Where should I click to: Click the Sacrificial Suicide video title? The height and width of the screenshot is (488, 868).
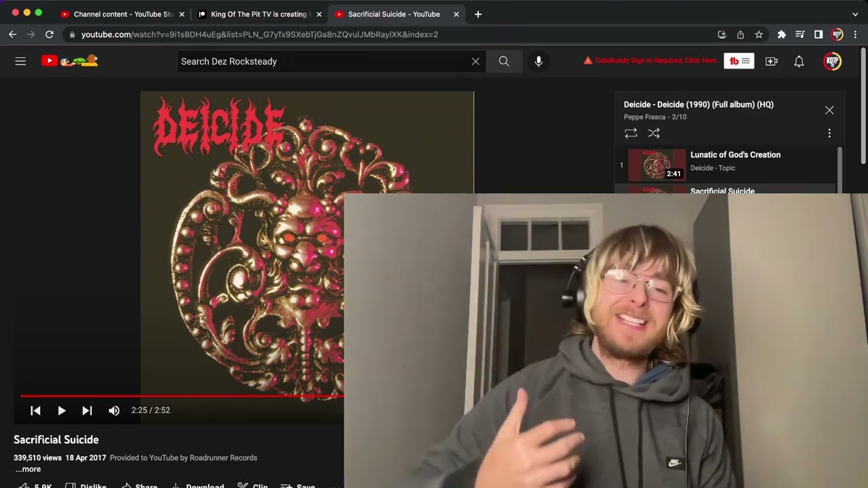click(x=56, y=440)
